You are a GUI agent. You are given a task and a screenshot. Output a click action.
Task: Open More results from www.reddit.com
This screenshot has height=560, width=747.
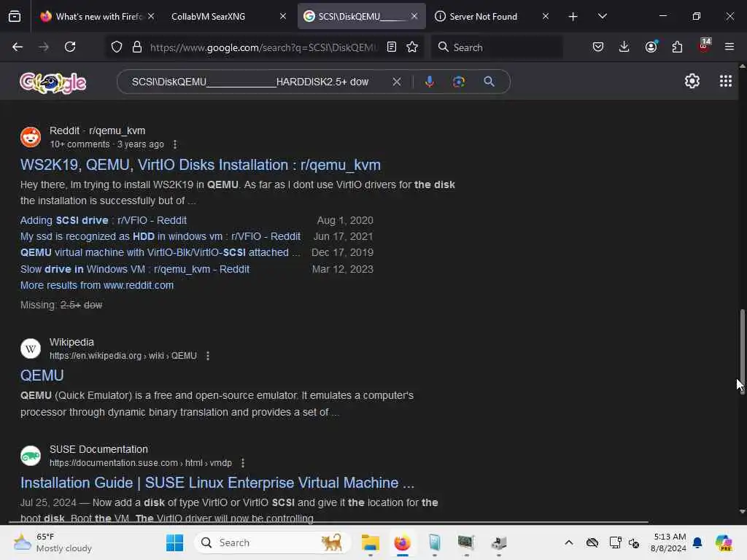coord(97,285)
